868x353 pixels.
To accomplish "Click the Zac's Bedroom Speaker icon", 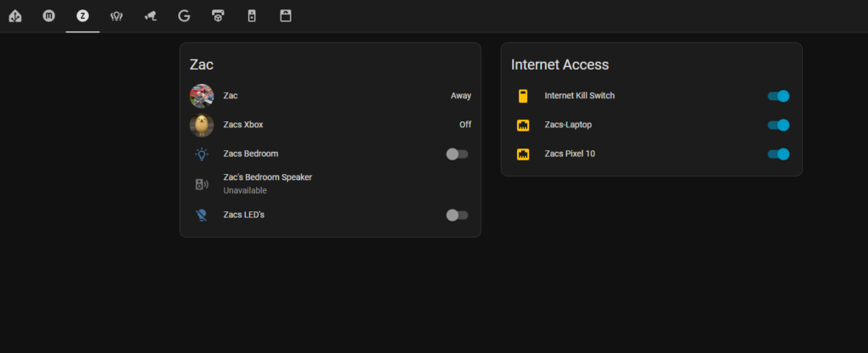I will tap(202, 184).
